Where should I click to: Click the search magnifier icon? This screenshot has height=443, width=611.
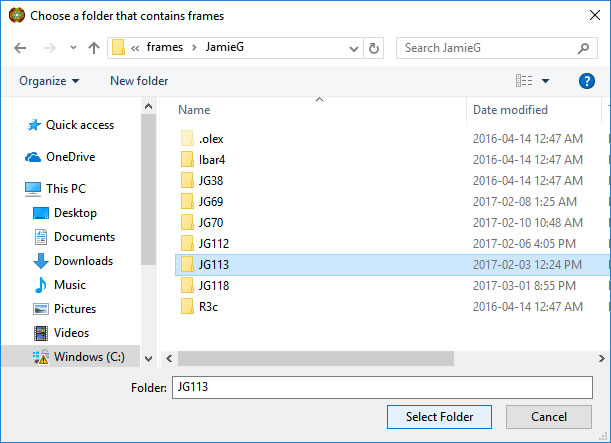coord(583,48)
